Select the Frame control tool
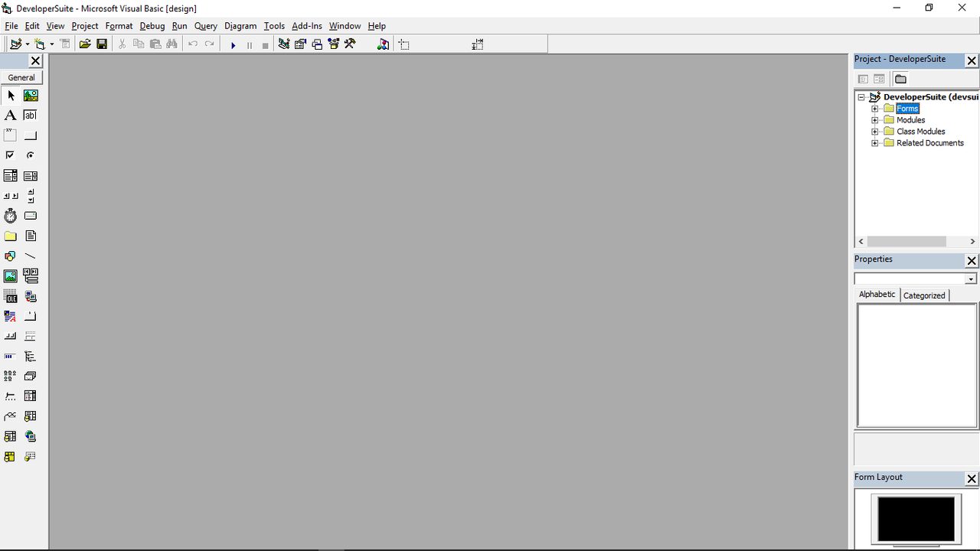 point(11,135)
